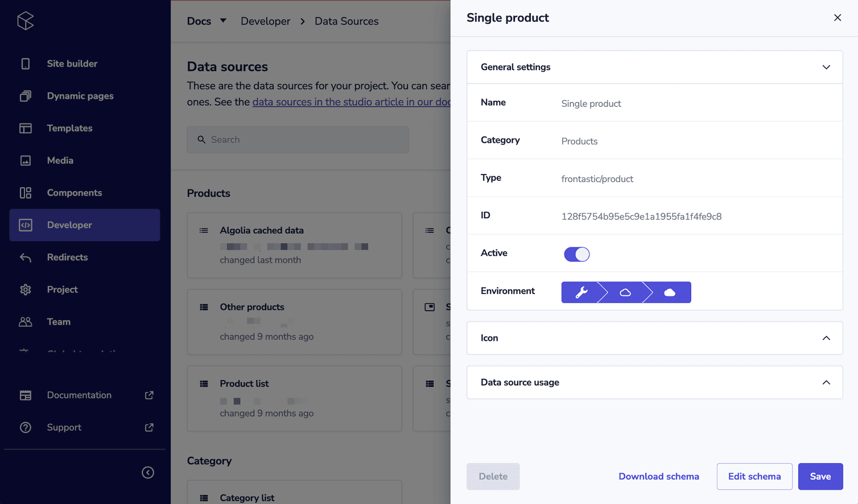The height and width of the screenshot is (504, 858).
Task: Toggle the Active switch off
Action: coord(576,254)
